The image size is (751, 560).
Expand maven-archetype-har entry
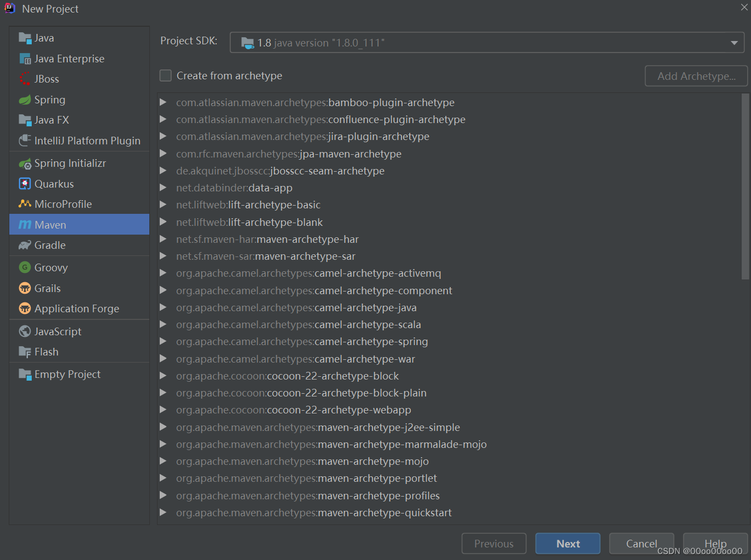163,239
